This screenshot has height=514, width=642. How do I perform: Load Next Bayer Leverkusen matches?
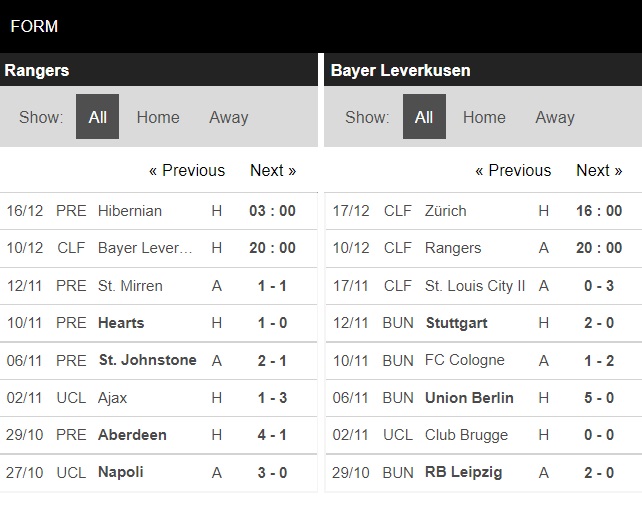(599, 170)
